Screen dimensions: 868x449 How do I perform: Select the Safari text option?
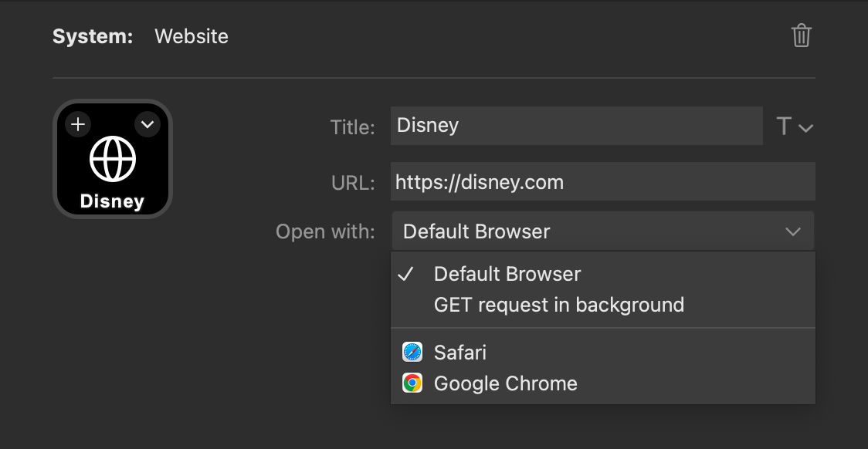[x=460, y=353]
